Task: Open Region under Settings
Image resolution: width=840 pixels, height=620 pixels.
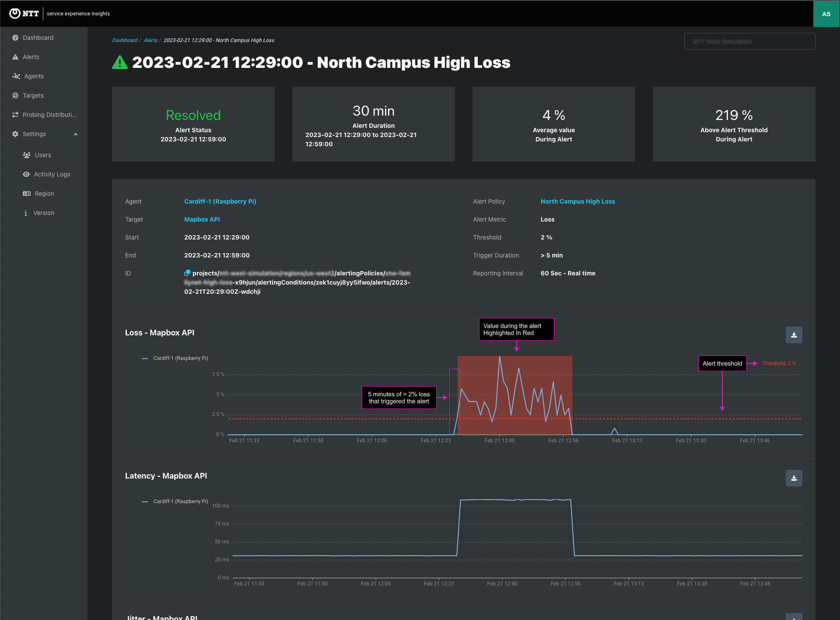Action: click(44, 194)
